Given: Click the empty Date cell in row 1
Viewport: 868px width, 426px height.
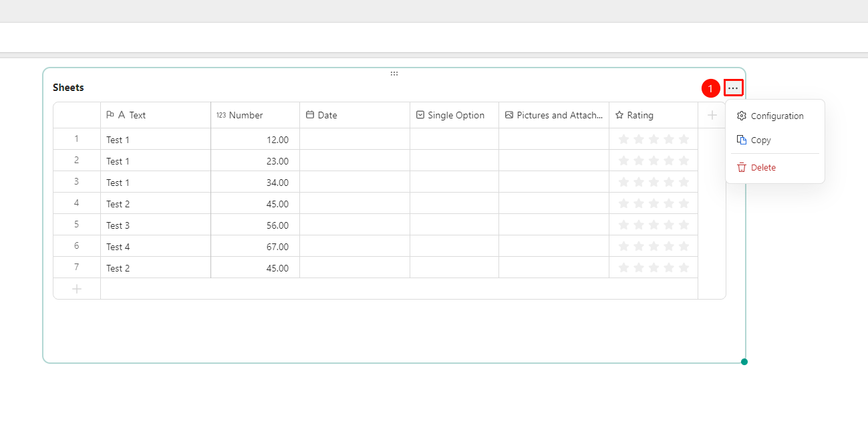Looking at the screenshot, I should pyautogui.click(x=355, y=139).
